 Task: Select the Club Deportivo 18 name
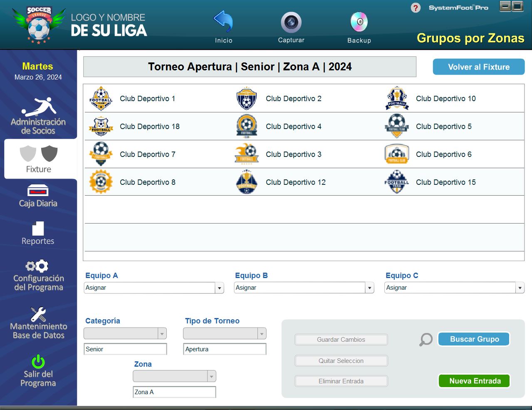coord(150,127)
